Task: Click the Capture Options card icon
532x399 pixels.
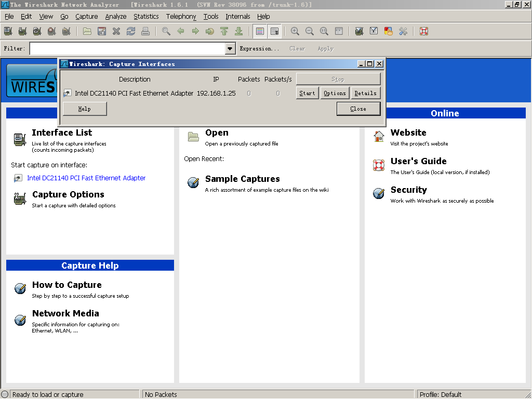Action: click(20, 198)
